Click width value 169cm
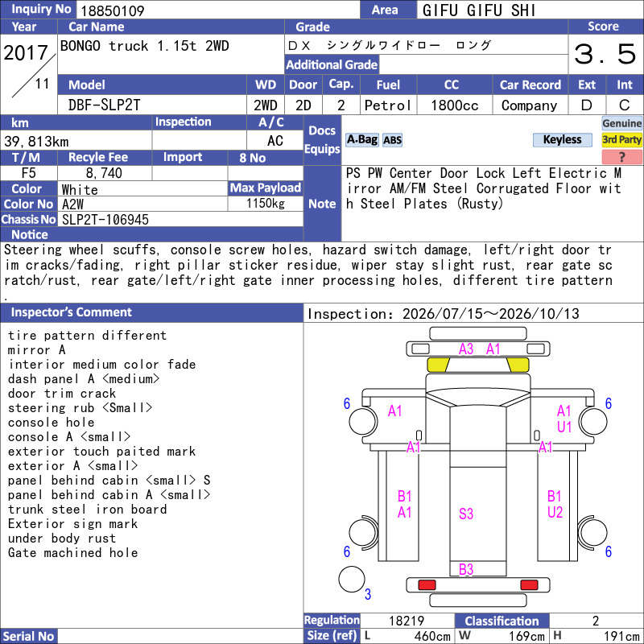644x644 pixels. 526,636
